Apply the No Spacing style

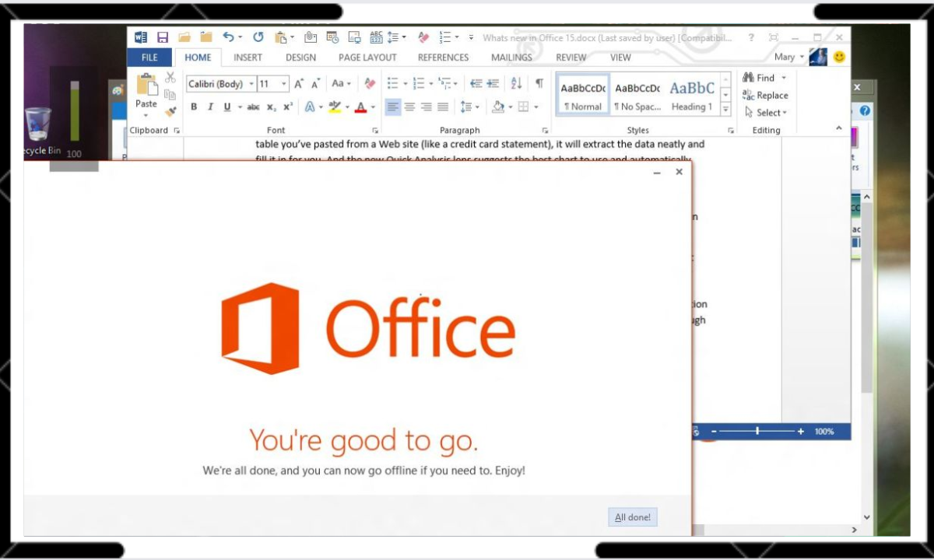[x=637, y=96]
